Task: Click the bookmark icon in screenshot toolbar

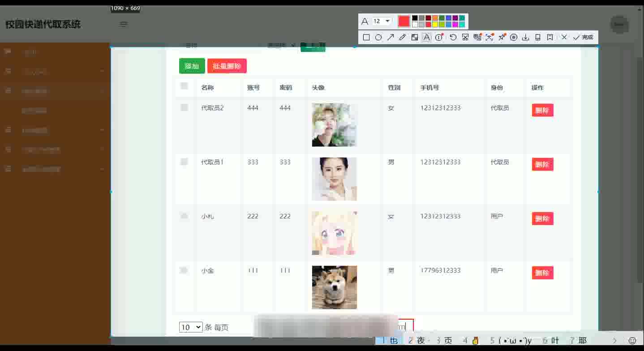Action: 550,38
